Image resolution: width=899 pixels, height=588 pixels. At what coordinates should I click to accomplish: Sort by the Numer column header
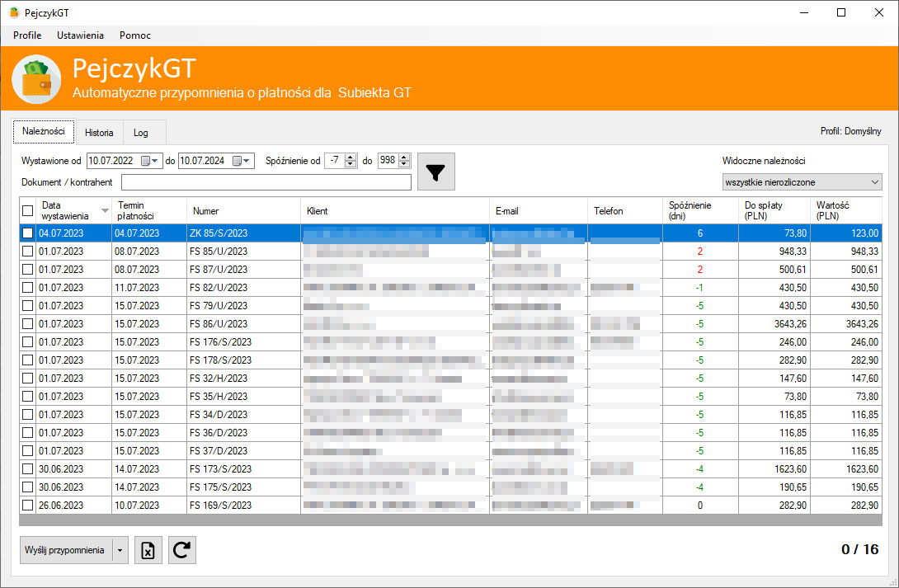tap(243, 211)
